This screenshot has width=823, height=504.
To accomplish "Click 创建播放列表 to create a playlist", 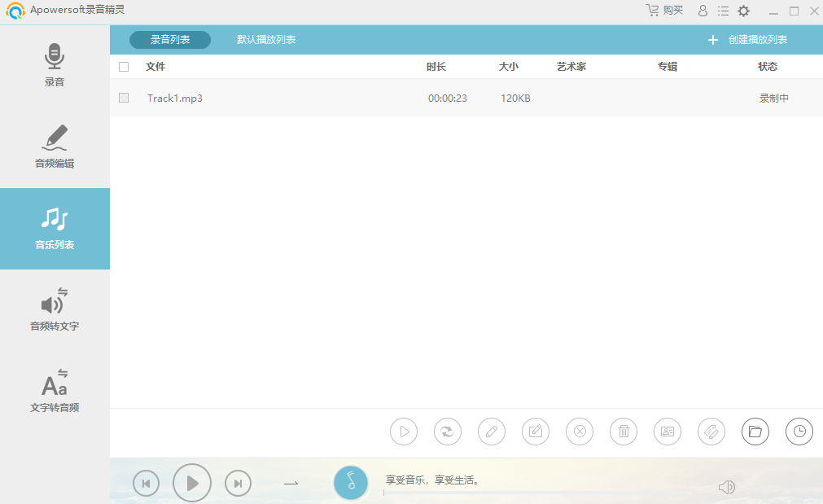I will 748,40.
